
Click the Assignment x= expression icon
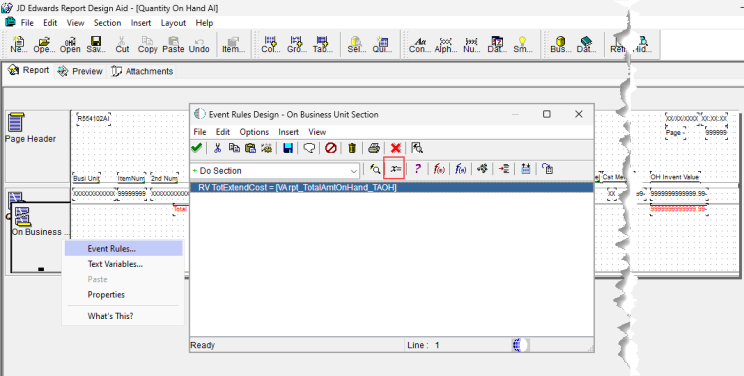point(395,169)
